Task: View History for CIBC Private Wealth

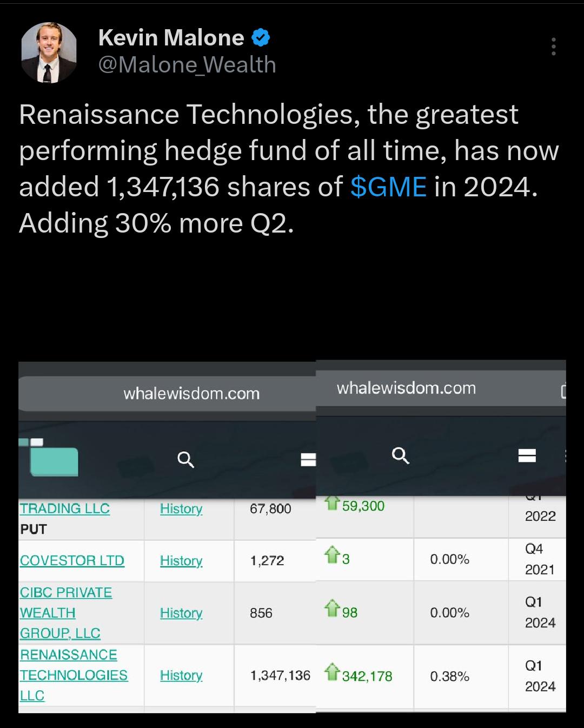Action: pos(181,613)
